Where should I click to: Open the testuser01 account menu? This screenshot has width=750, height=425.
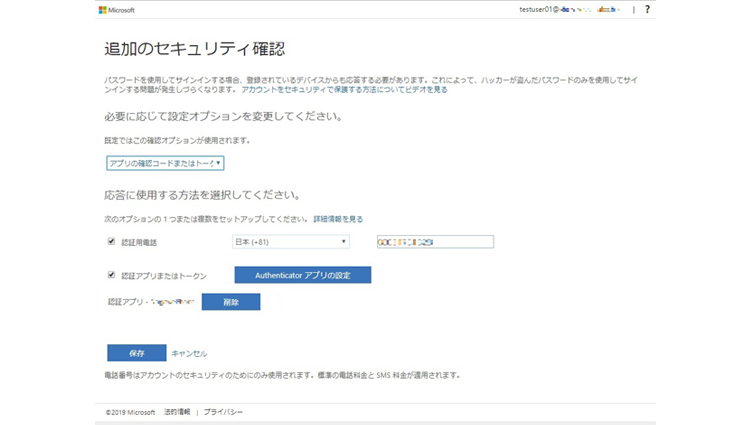[569, 9]
